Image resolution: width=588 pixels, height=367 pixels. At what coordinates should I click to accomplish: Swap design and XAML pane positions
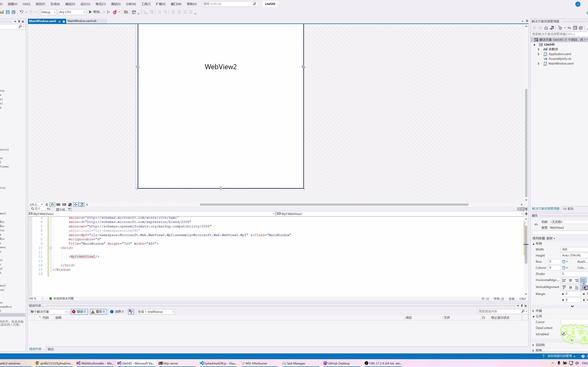point(48,209)
